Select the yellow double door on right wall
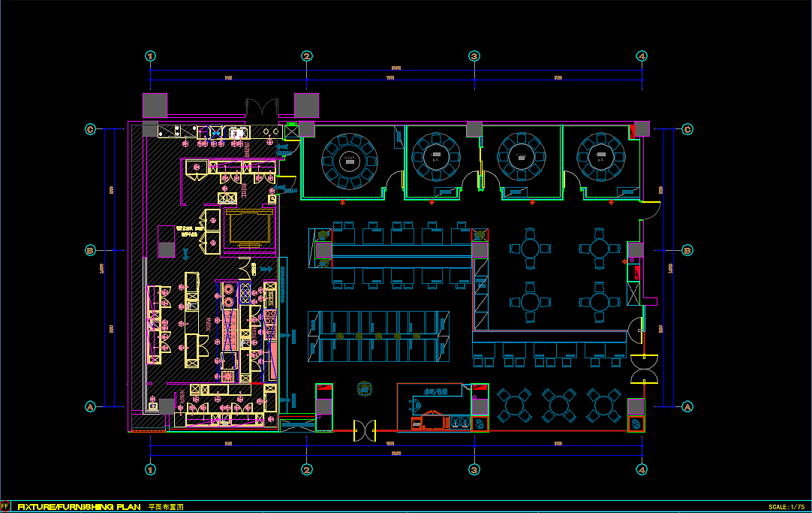The image size is (812, 513). click(644, 369)
